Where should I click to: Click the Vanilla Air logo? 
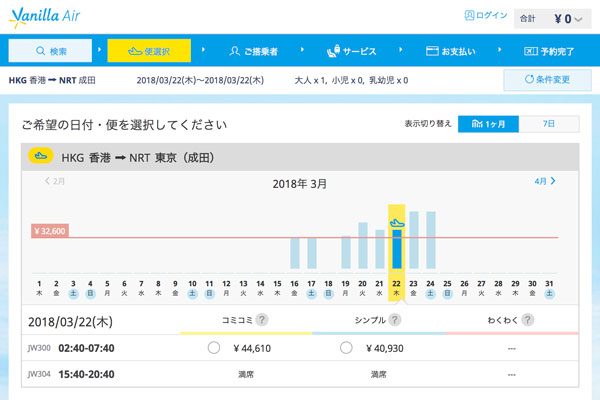44,17
